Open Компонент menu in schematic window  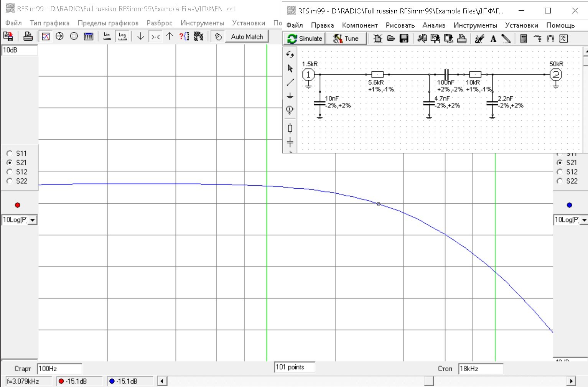[360, 25]
